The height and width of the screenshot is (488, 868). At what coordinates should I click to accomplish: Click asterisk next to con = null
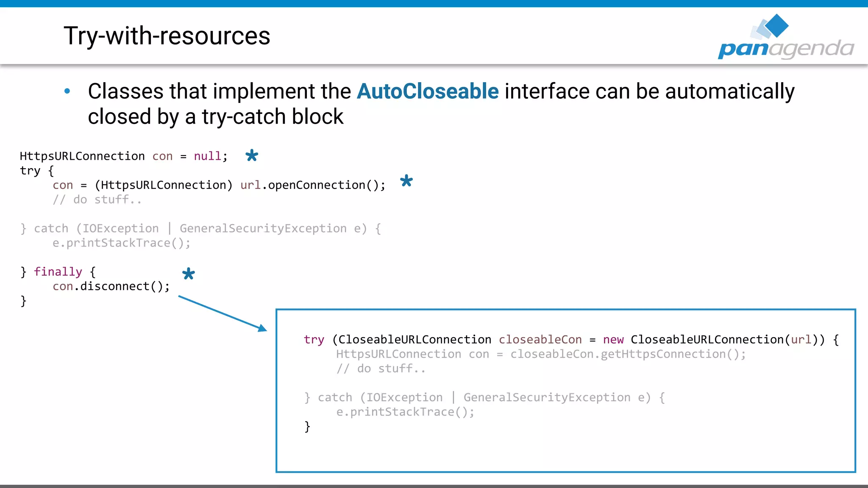click(252, 155)
